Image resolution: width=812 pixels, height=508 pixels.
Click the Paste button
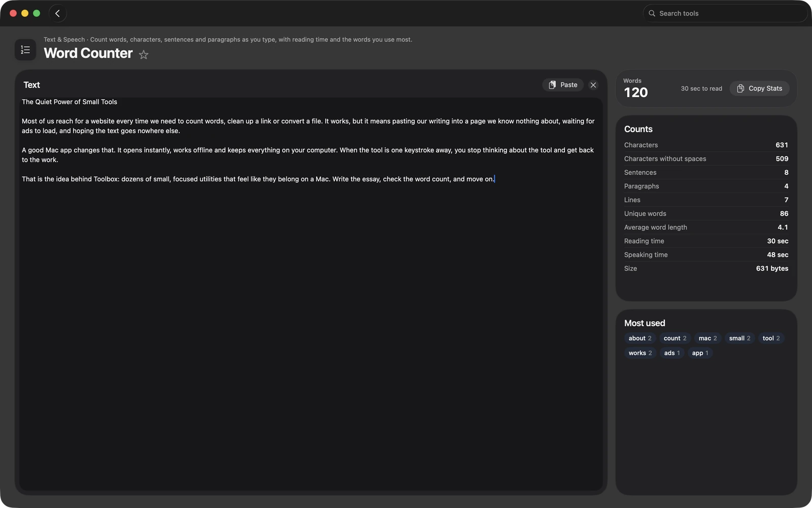point(563,85)
